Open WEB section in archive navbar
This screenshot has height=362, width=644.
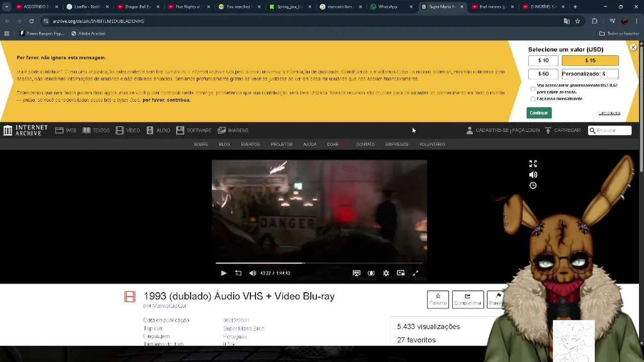click(x=66, y=130)
